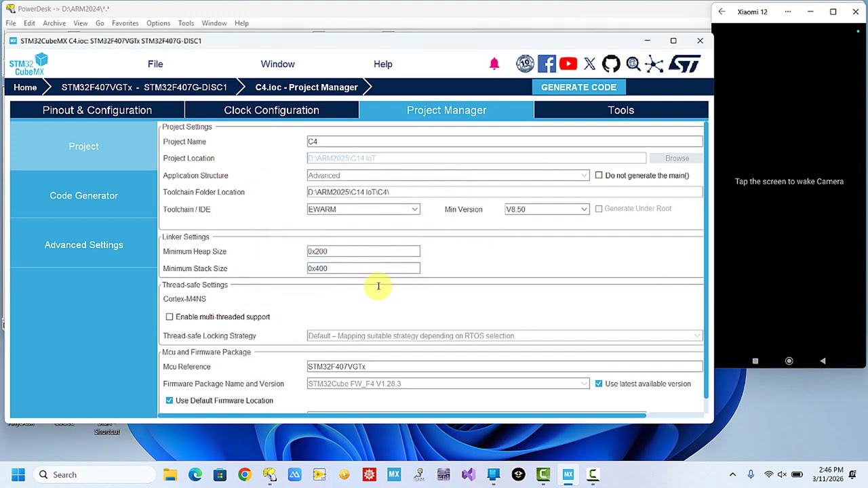Toggle Do not generate the main() checkbox
This screenshot has height=488, width=868.
click(599, 176)
